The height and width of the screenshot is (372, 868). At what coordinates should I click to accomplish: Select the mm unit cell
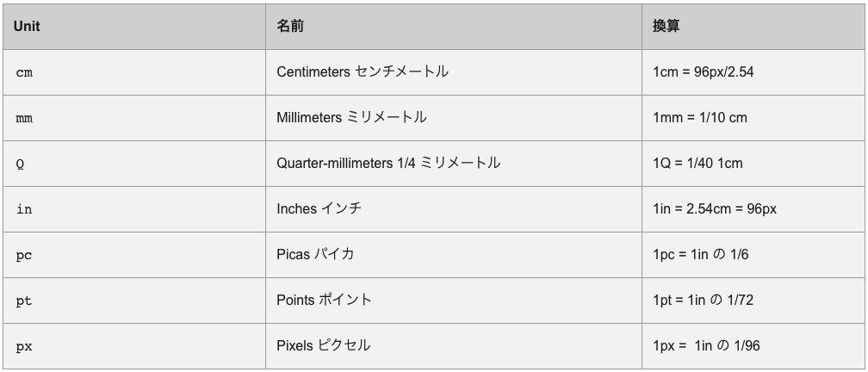134,118
